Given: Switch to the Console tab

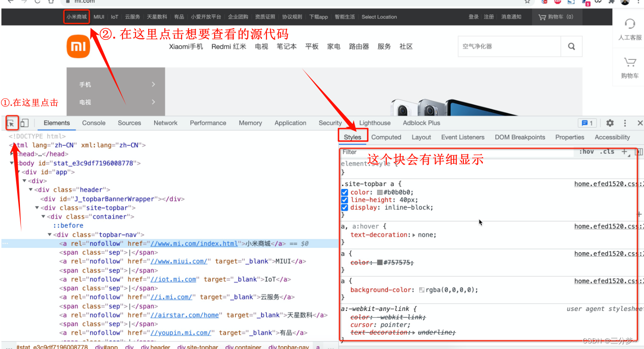Looking at the screenshot, I should click(x=94, y=123).
